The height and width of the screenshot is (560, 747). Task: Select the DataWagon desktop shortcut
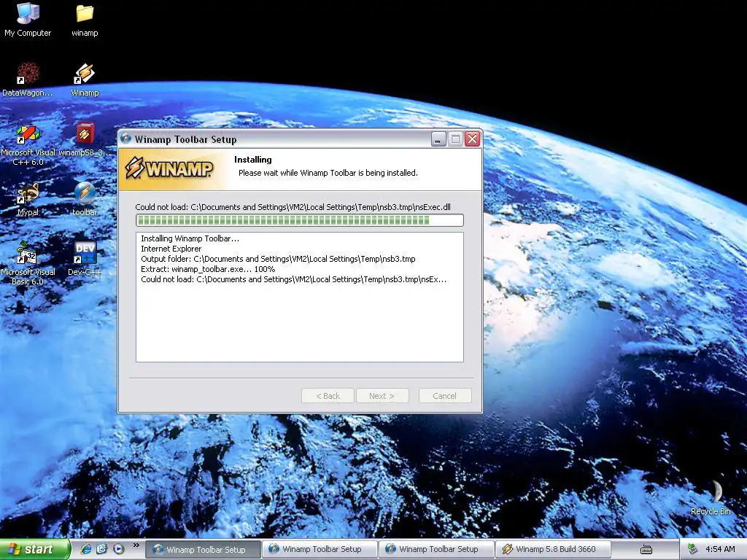28,79
